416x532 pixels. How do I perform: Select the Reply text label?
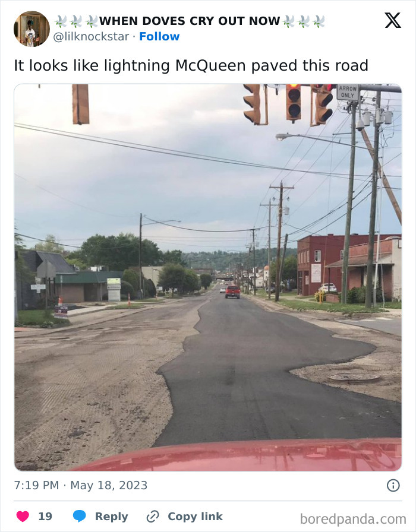point(111,517)
